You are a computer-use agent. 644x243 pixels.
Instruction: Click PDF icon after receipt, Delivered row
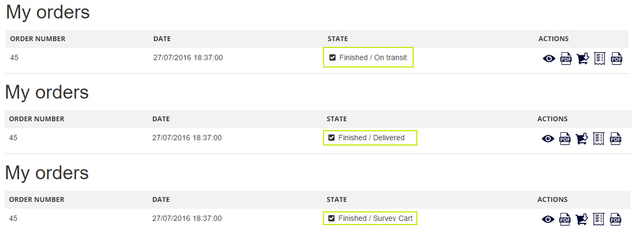tap(616, 139)
